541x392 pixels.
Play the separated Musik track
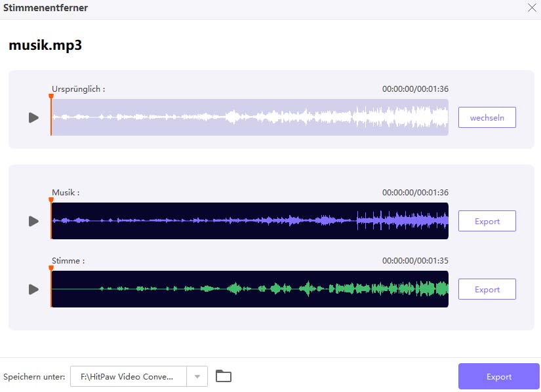click(33, 221)
